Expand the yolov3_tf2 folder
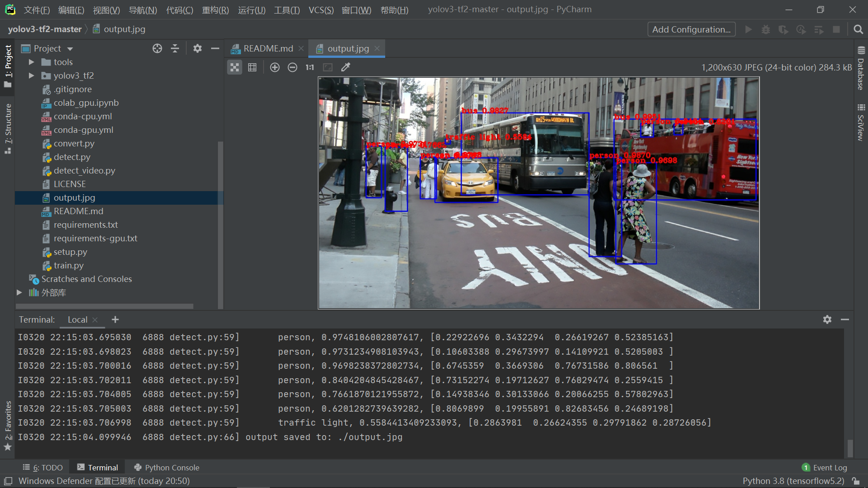Viewport: 868px width, 488px height. tap(31, 75)
